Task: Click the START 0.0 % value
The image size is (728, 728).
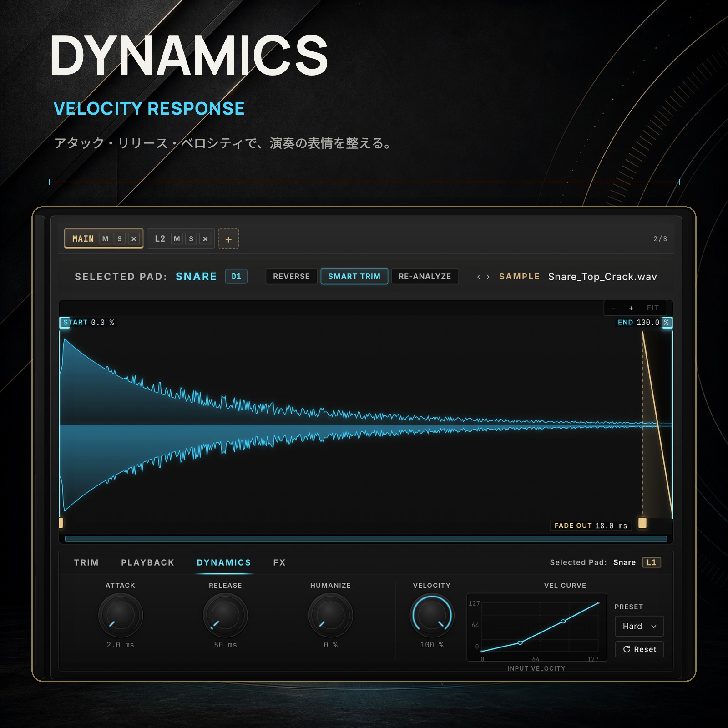Action: coord(102,323)
